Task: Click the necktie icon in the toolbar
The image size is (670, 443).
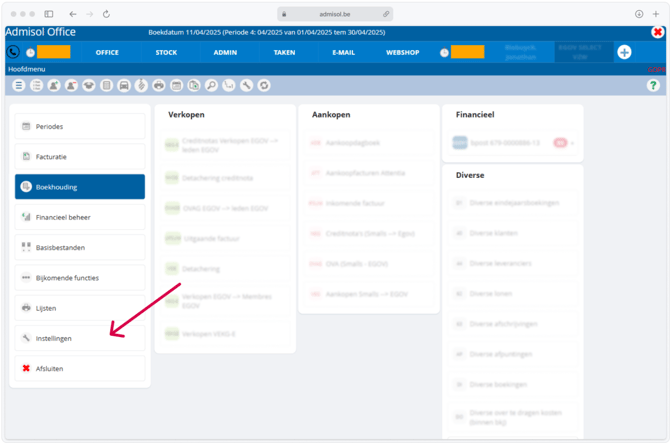Action: (x=141, y=85)
